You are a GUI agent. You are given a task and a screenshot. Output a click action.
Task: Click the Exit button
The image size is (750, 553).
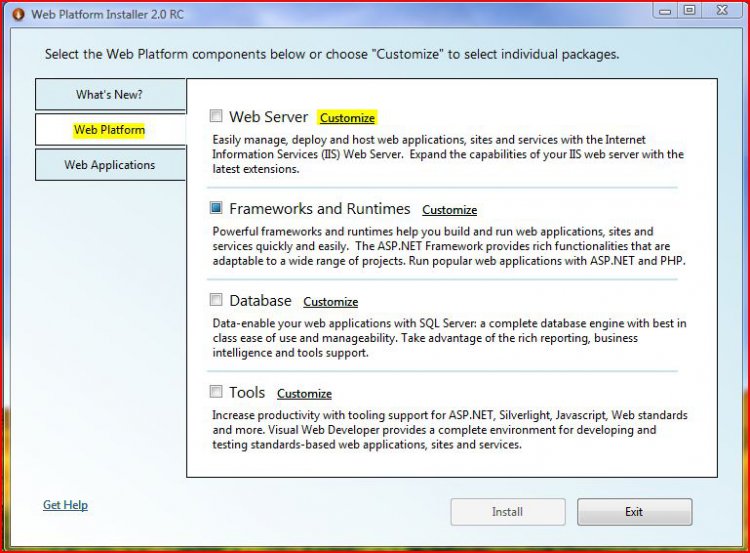pos(634,512)
